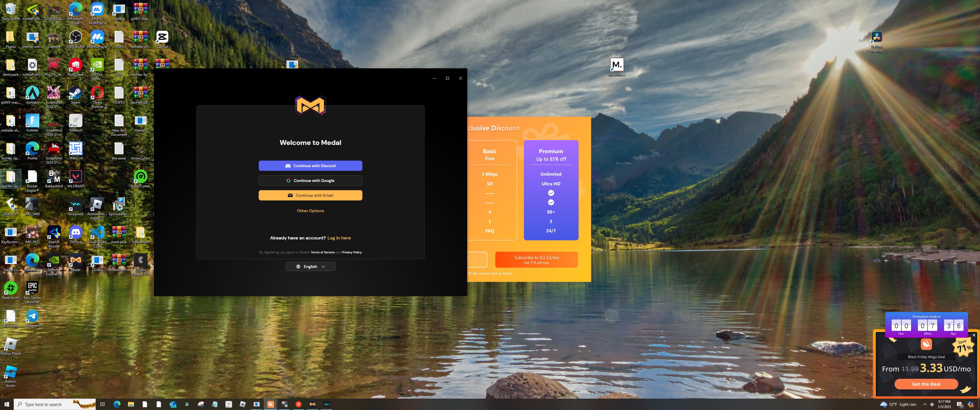
Task: Click Get the Deal button
Action: point(926,384)
